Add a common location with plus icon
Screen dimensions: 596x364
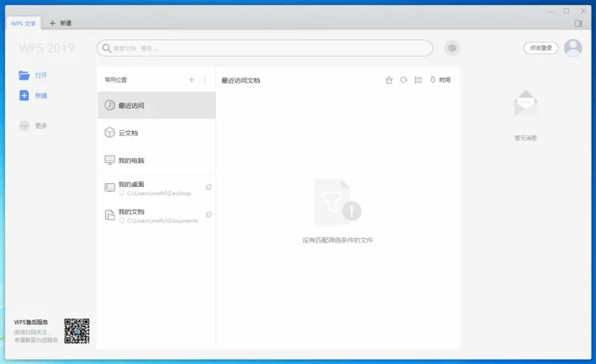pyautogui.click(x=191, y=80)
